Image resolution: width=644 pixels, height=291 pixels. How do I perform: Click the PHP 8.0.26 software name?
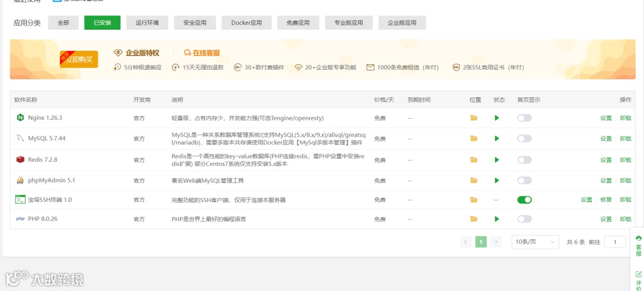pyautogui.click(x=43, y=219)
